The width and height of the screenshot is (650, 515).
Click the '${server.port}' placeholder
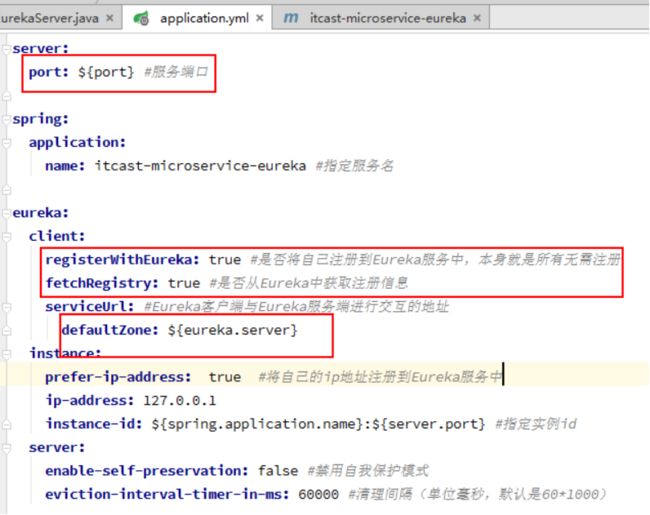(x=429, y=424)
